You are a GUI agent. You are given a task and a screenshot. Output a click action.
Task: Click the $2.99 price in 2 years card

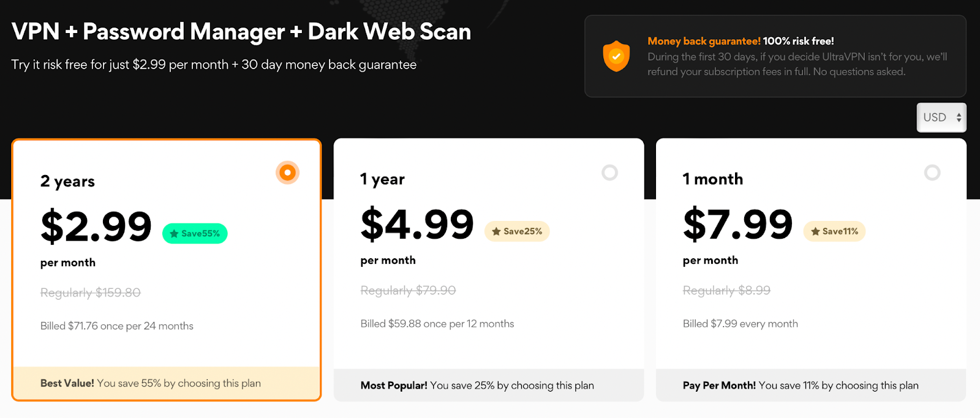tap(96, 226)
